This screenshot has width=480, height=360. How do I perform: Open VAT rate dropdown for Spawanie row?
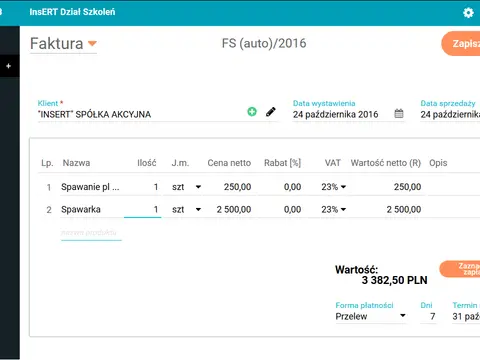(x=343, y=187)
